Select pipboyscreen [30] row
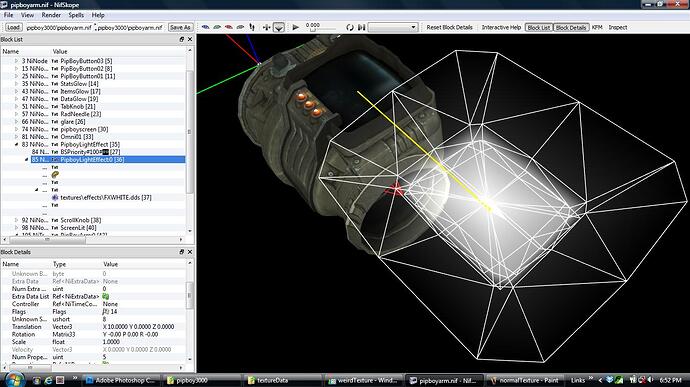Image resolution: width=690 pixels, height=387 pixels. tap(92, 129)
